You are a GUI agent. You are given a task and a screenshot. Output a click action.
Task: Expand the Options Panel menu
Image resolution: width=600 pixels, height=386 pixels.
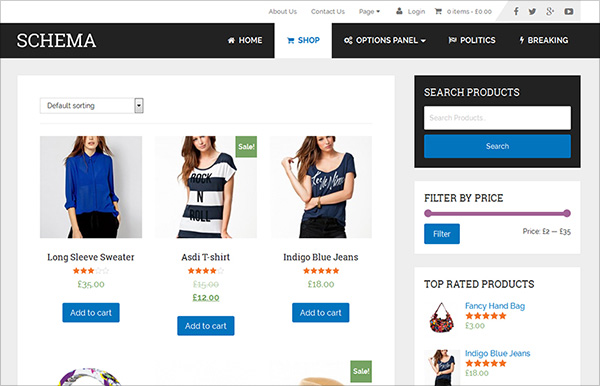[385, 40]
